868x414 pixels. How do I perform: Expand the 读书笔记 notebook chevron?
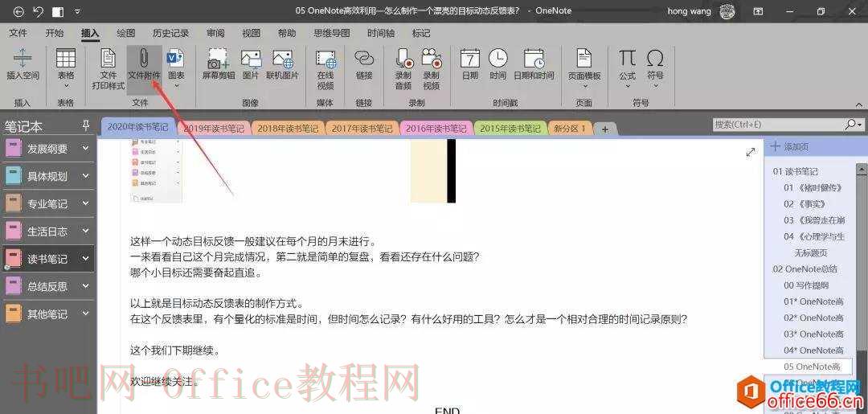click(85, 259)
